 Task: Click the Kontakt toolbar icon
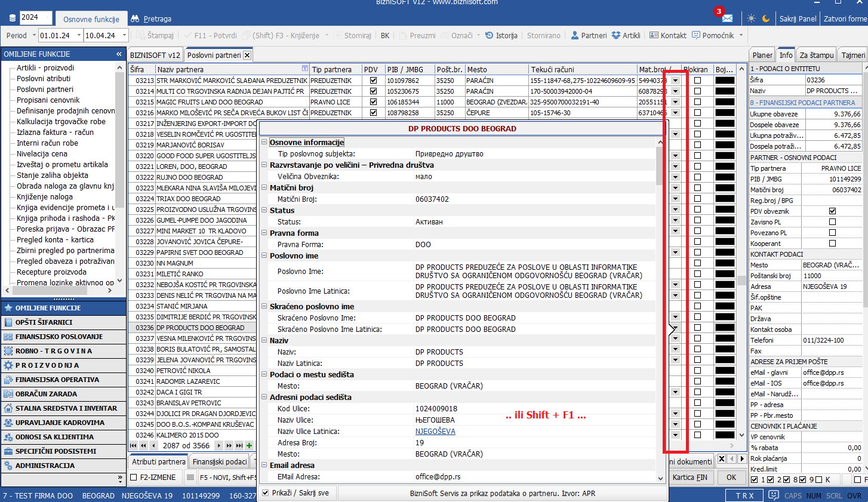click(668, 36)
